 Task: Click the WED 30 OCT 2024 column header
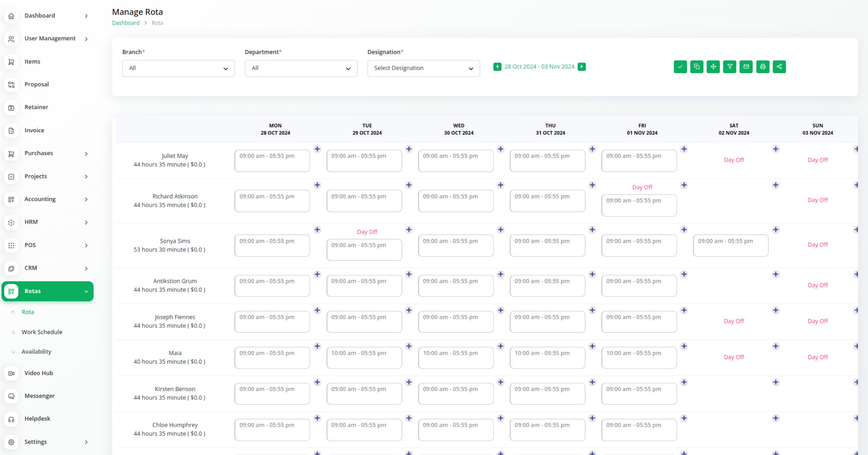(458, 129)
